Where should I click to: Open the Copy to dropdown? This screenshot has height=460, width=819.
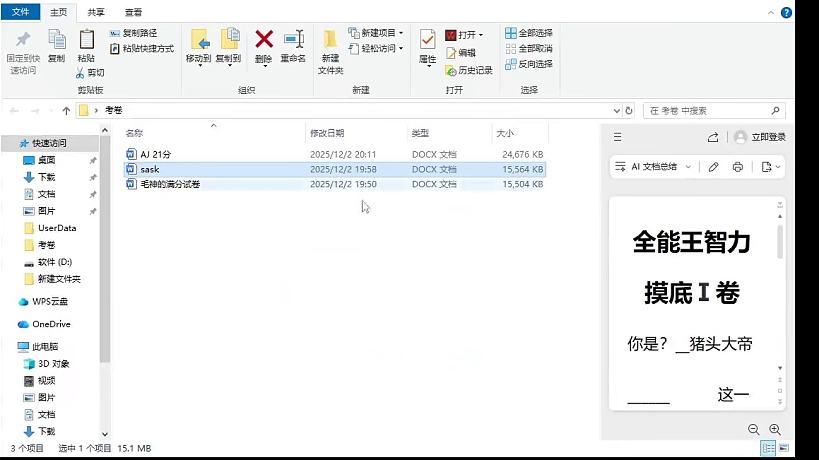[x=229, y=66]
